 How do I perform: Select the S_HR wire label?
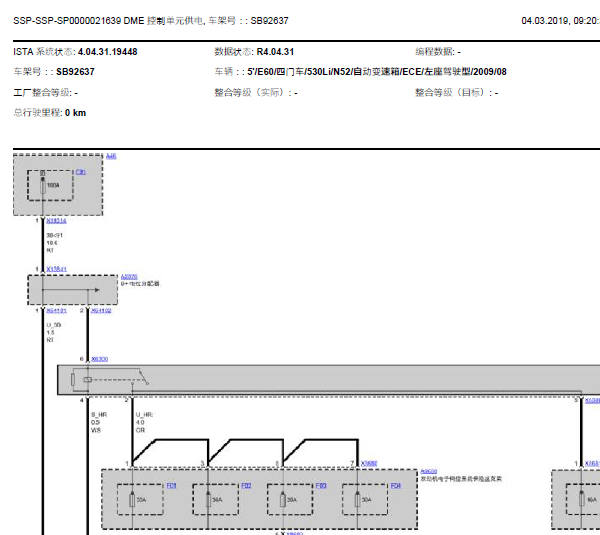pos(99,415)
